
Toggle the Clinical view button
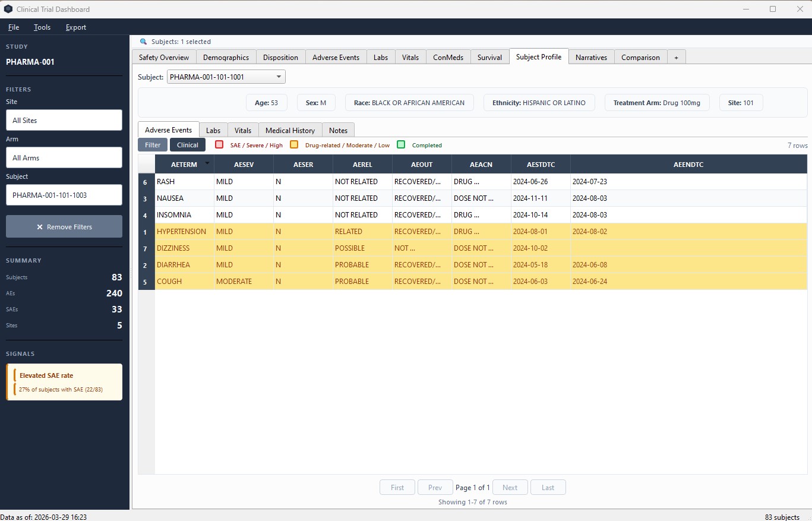(188, 144)
